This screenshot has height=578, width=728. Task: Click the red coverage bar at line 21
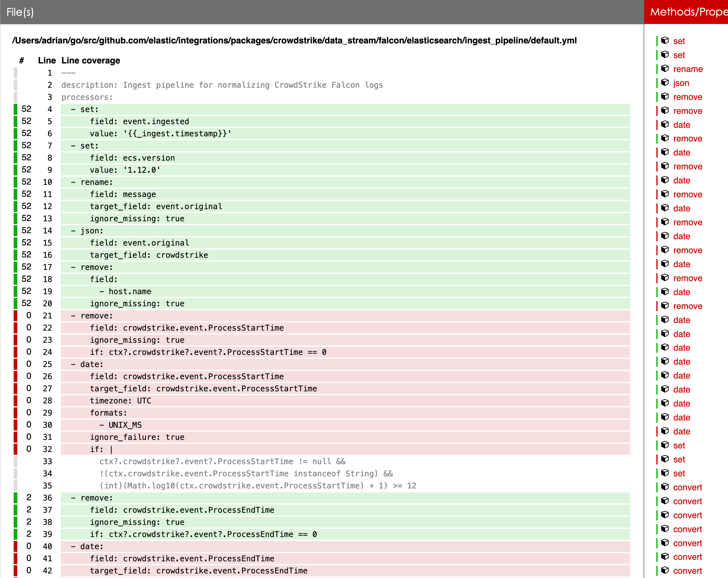coord(15,315)
